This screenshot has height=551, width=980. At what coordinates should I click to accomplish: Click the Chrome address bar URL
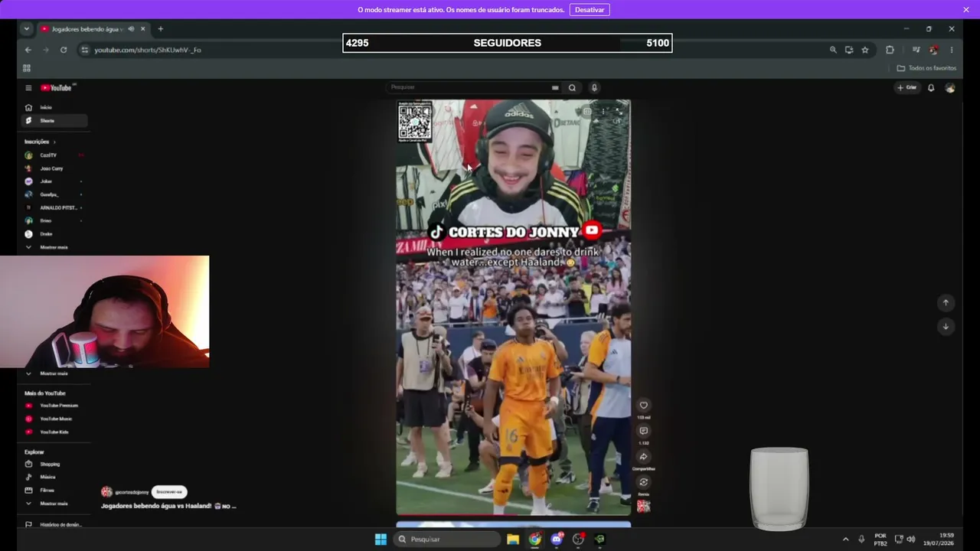[148, 50]
